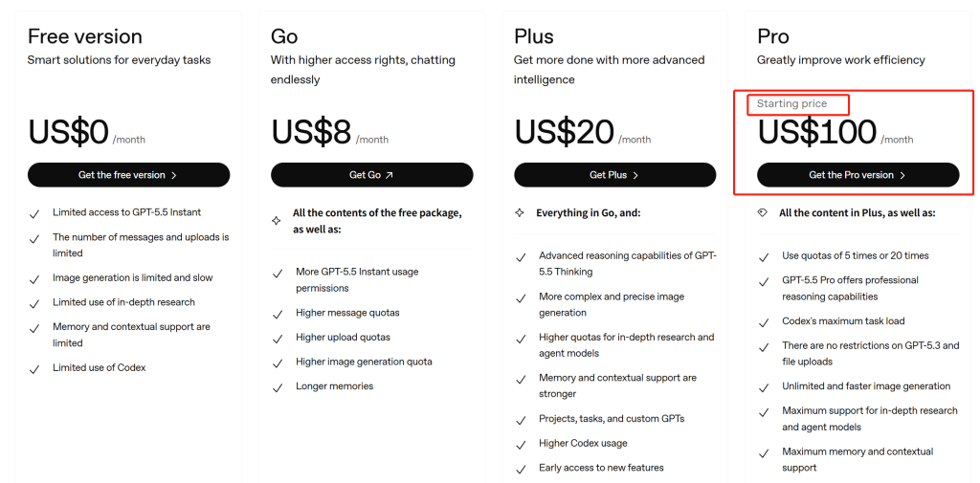Screen dimensions: 980x483
Task: Click chevron on Get Plus button
Action: point(635,176)
